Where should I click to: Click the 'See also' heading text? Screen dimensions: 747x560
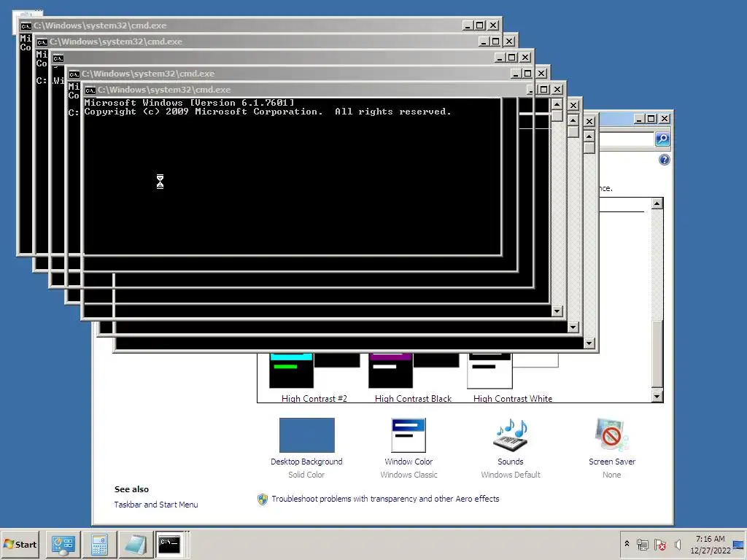131,489
